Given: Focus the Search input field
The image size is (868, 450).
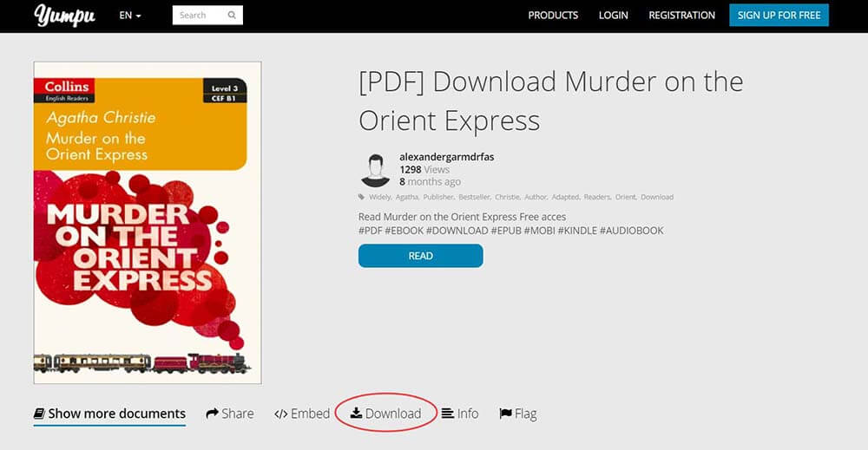Looking at the screenshot, I should click(x=198, y=15).
